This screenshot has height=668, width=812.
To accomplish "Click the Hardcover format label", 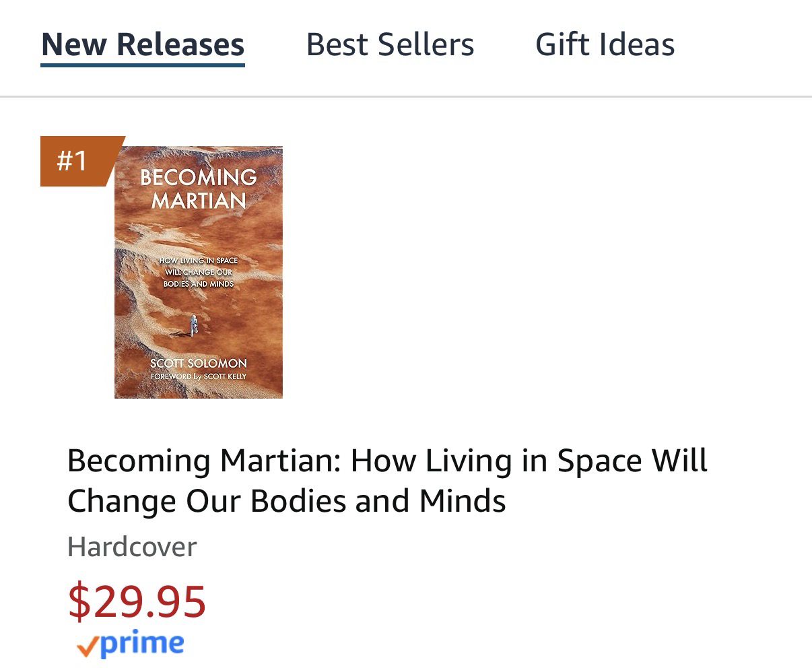I will 132,546.
